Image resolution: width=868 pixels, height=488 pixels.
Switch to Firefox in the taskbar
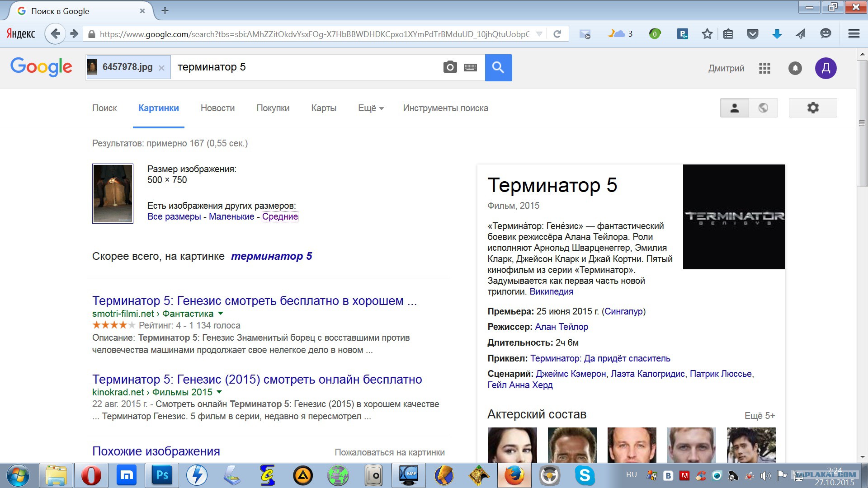pos(514,475)
